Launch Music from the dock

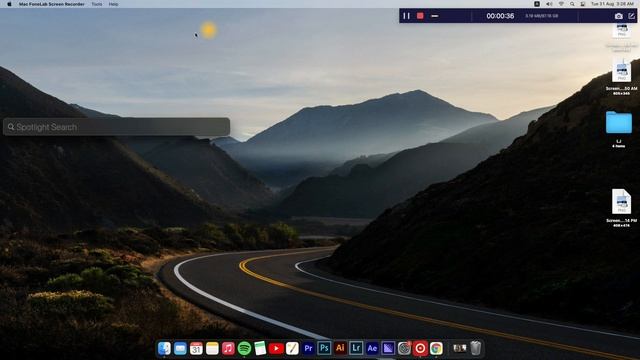coord(228,348)
